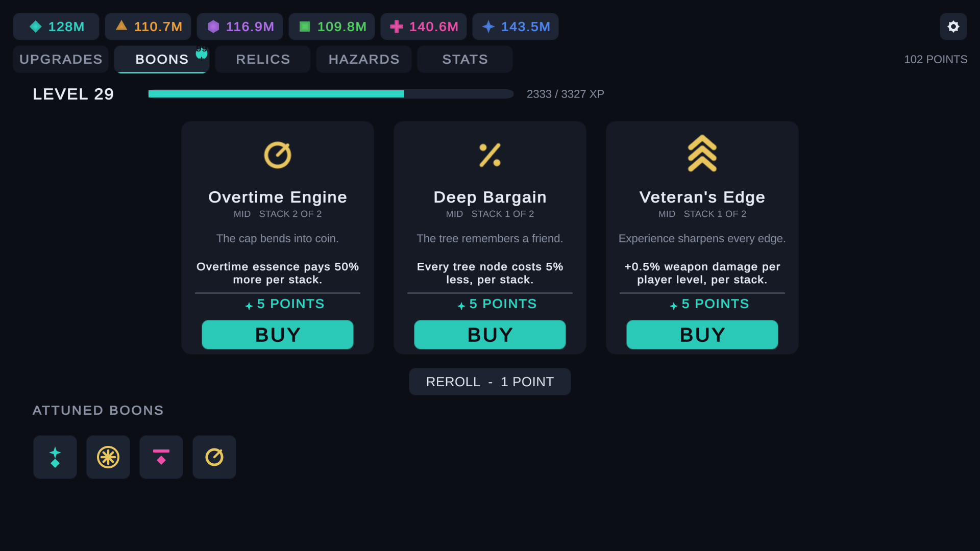
Task: Switch to the Upgrades tab
Action: click(x=61, y=59)
